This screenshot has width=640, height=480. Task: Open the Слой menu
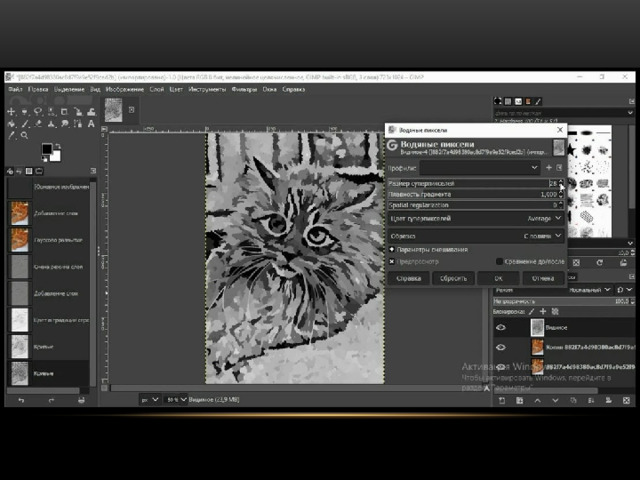156,89
